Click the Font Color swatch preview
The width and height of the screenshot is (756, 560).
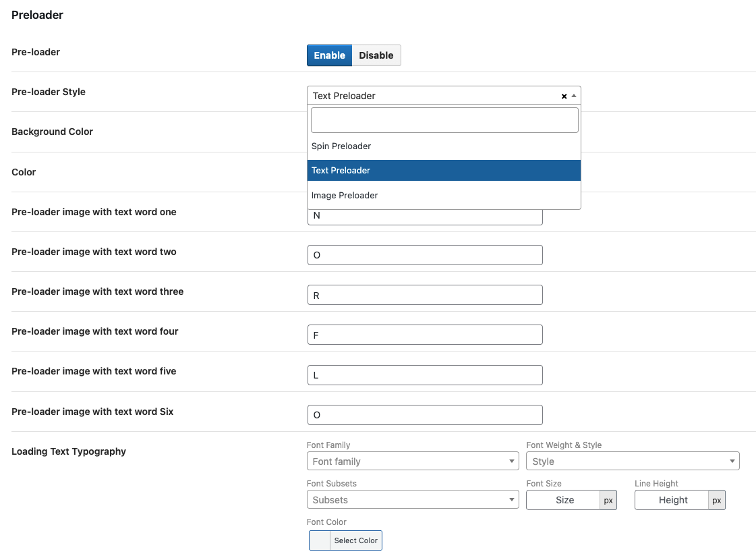click(320, 540)
